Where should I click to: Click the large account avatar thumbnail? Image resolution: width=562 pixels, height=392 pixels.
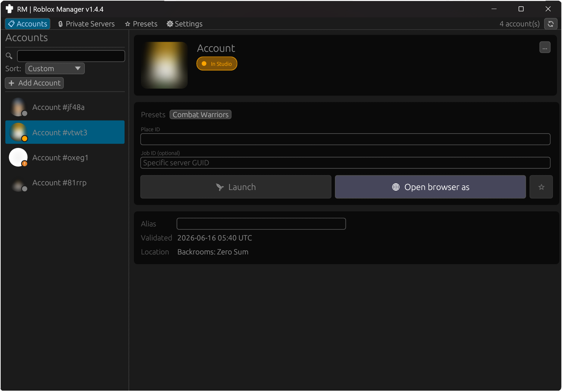(x=164, y=65)
